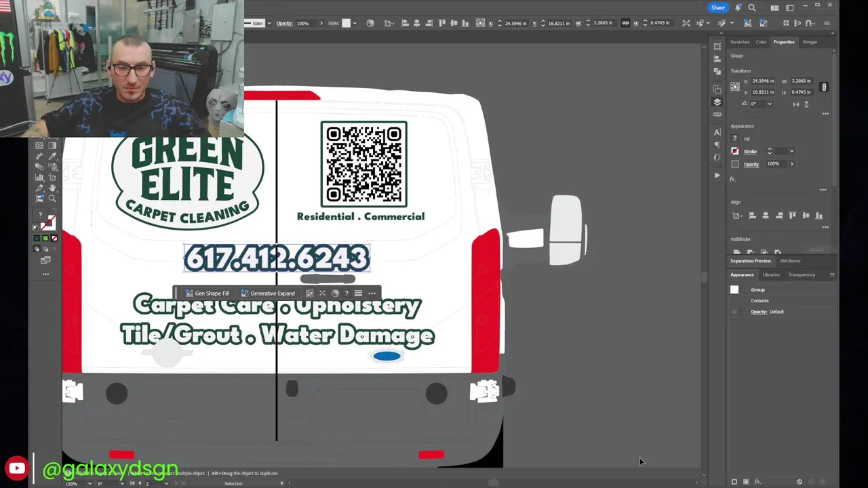Switch to the Libraries tab

click(771, 274)
